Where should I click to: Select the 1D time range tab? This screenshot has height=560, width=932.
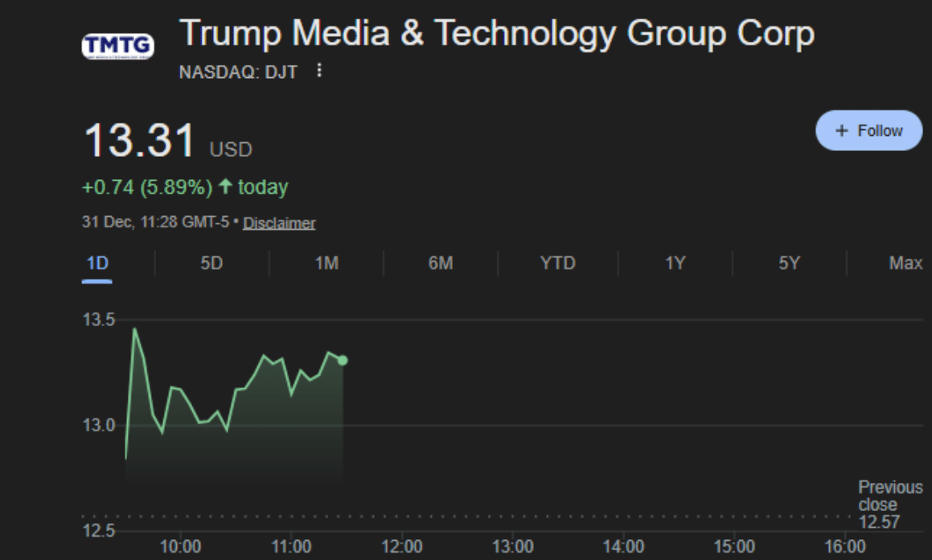click(x=96, y=264)
